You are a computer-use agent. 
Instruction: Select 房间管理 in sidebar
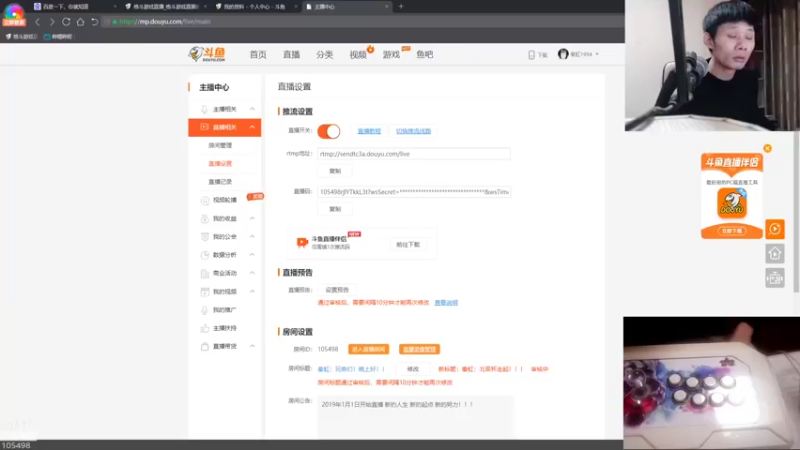[x=220, y=145]
